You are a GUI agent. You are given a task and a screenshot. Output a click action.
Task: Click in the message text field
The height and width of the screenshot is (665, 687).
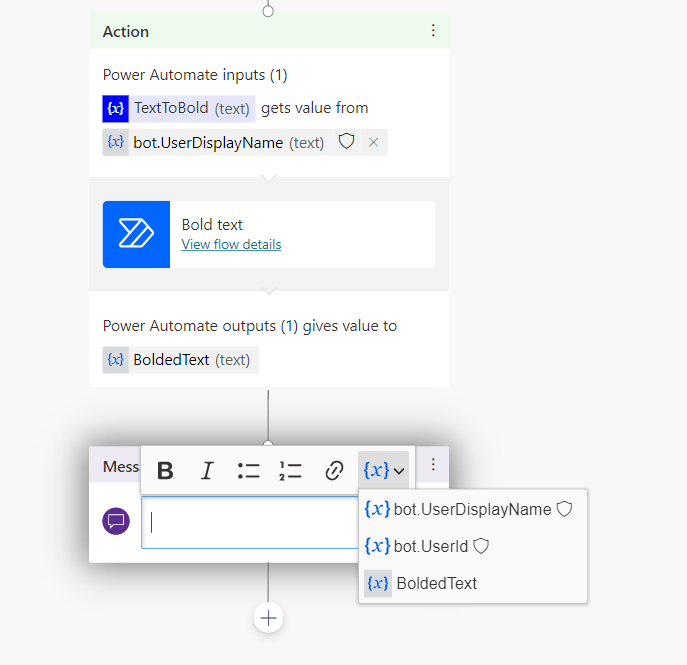[x=250, y=522]
